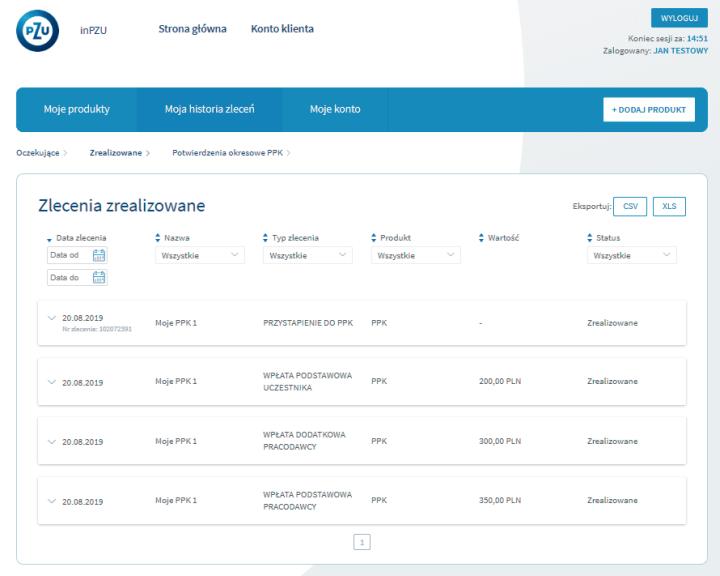The image size is (720, 576).
Task: Switch to Moje produkty tab
Action: pyautogui.click(x=76, y=109)
